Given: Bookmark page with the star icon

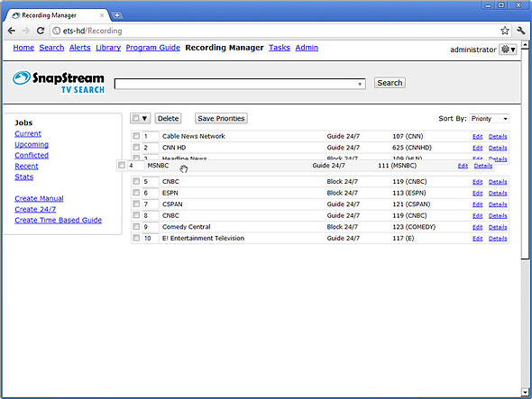Looking at the screenshot, I should (x=505, y=31).
